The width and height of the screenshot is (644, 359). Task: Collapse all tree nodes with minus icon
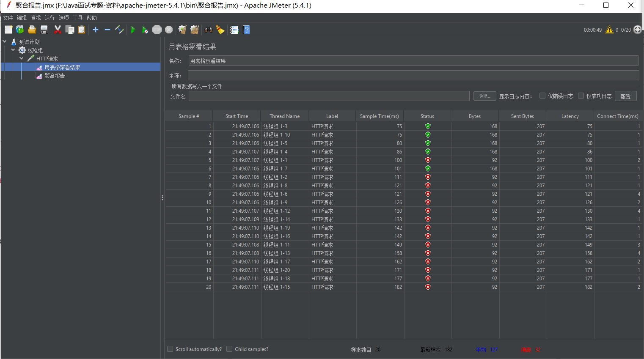(x=107, y=30)
